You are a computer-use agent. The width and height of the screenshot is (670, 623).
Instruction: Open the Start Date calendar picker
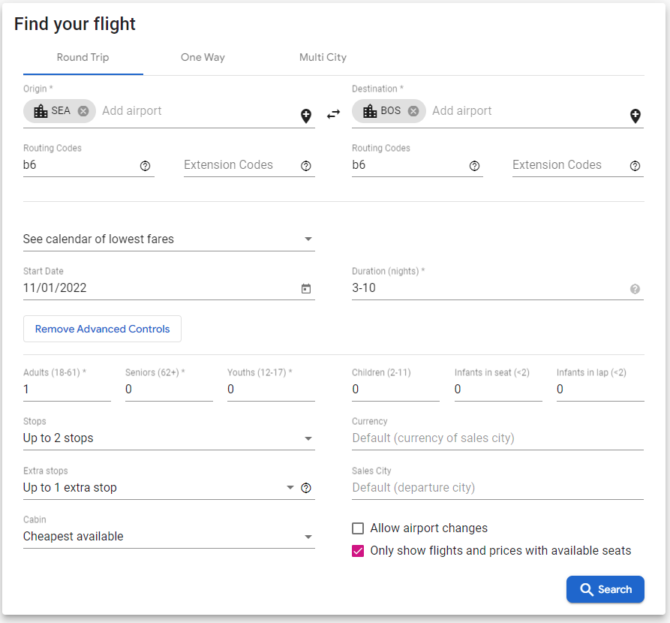pos(306,289)
